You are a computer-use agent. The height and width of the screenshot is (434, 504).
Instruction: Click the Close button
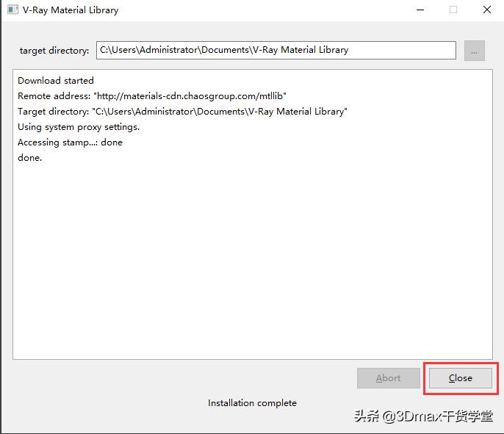[460, 378]
